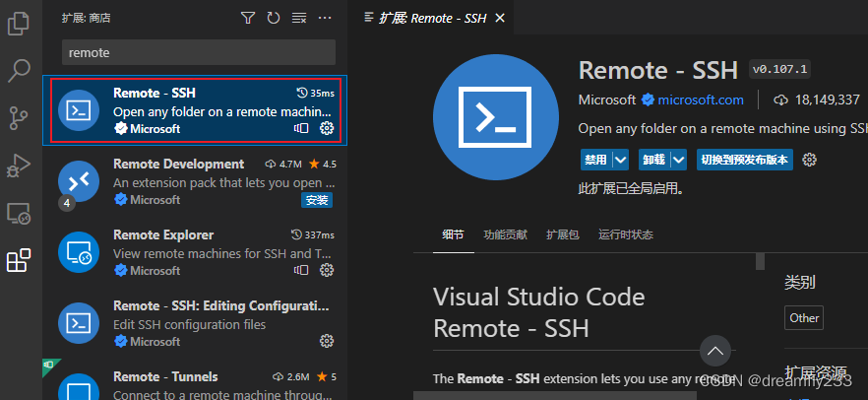
Task: Open extensions view more actions menu
Action: click(x=325, y=19)
